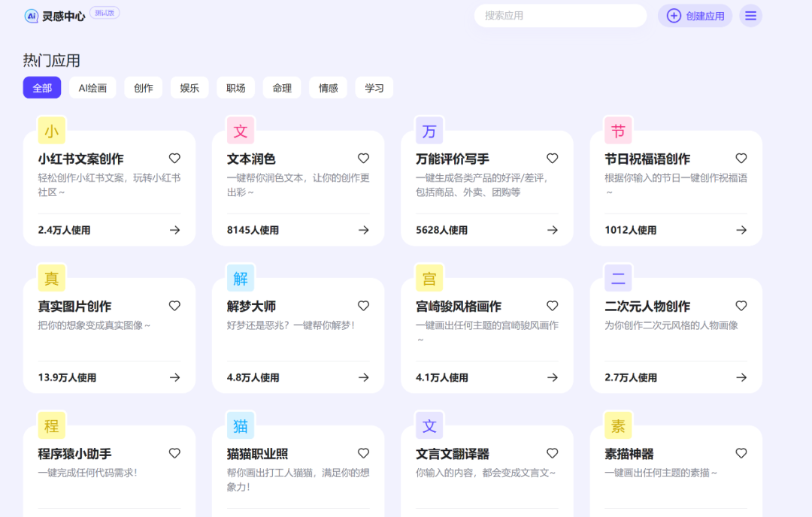Click the 测试版 badge beside 灵感中心
The width and height of the screenshot is (812, 517).
[104, 12]
